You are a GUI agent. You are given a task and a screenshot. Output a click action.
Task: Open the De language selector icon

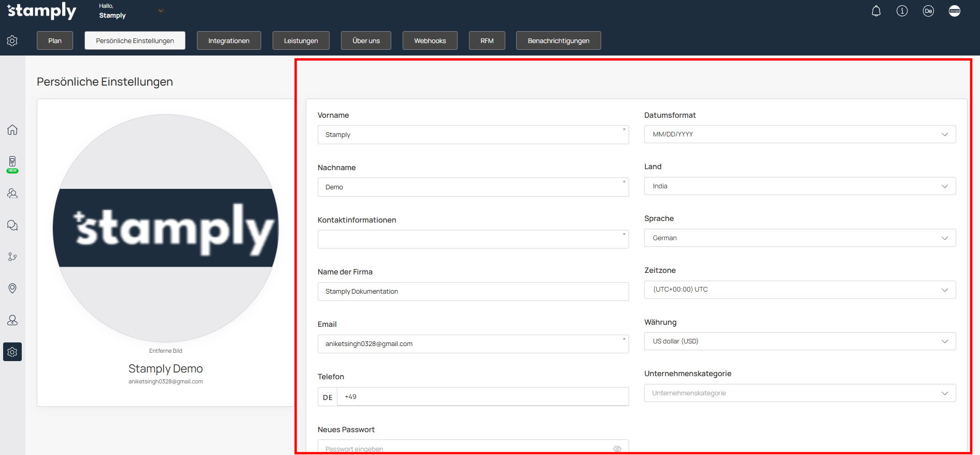click(x=928, y=11)
